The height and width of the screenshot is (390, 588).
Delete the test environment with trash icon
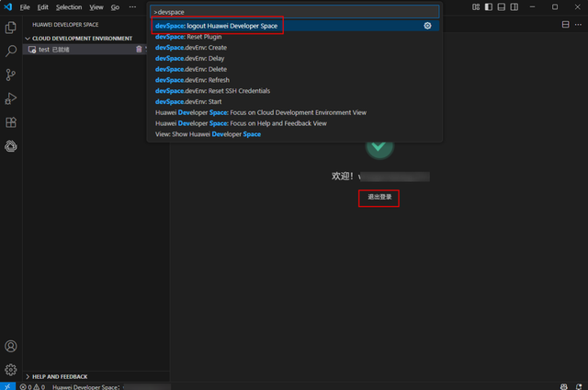(139, 50)
